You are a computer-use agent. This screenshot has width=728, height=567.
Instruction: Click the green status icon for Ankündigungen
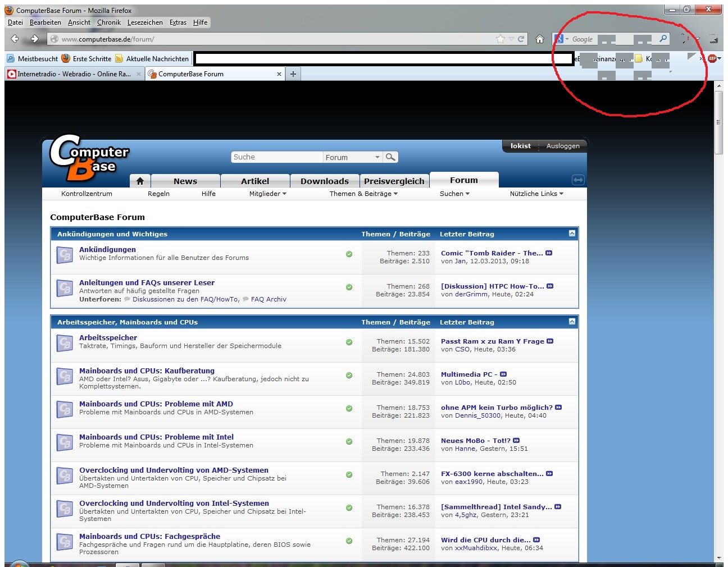[x=349, y=254]
